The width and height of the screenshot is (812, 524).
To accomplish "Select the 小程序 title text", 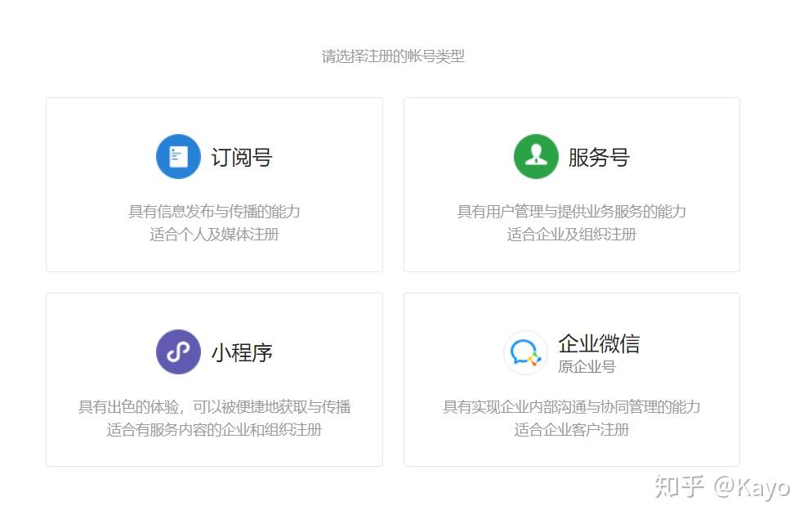I will 242,353.
